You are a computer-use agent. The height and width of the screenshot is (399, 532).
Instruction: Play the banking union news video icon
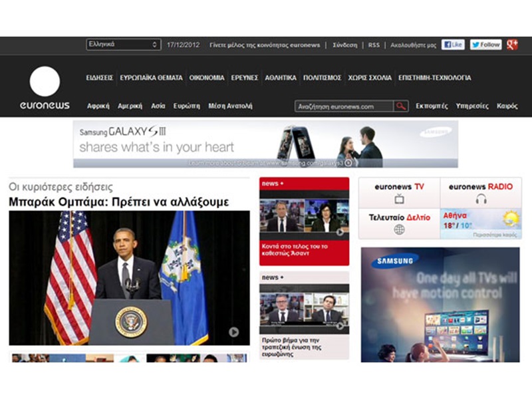tap(340, 326)
